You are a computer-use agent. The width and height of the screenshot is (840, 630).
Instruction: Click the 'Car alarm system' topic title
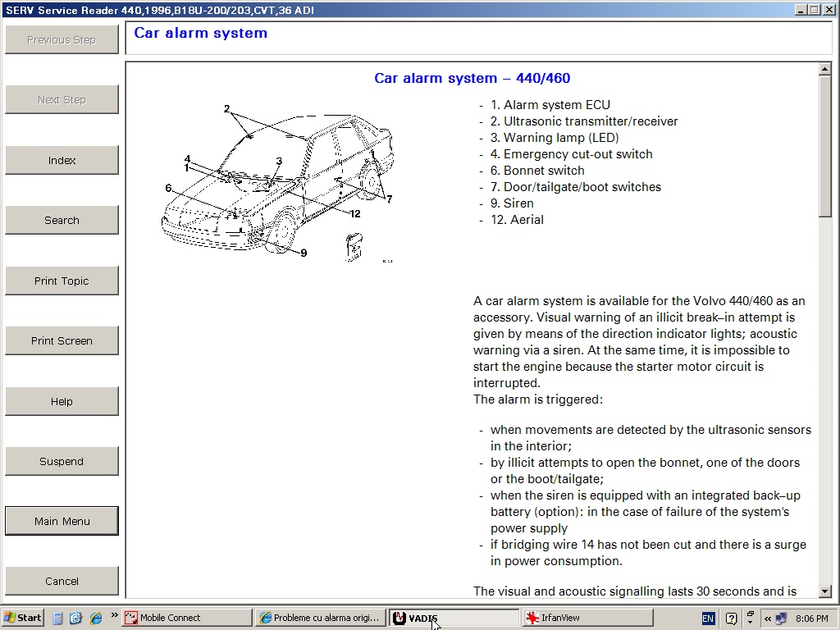coord(200,33)
